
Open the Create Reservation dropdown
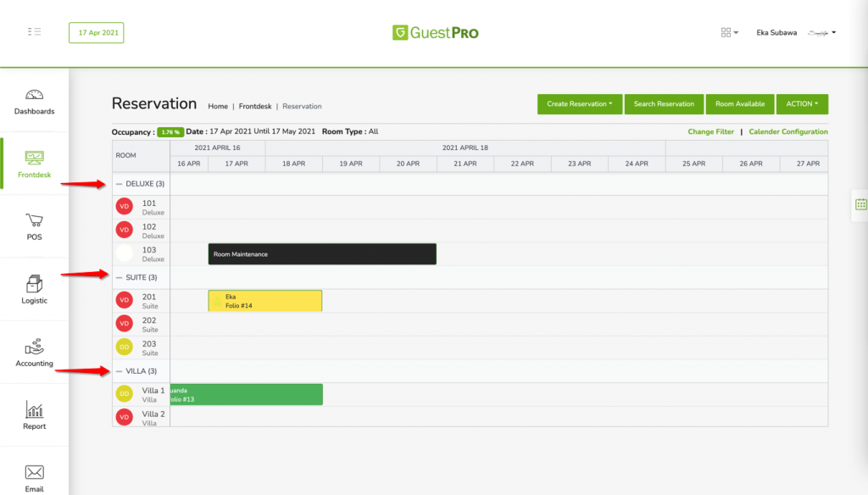(580, 103)
